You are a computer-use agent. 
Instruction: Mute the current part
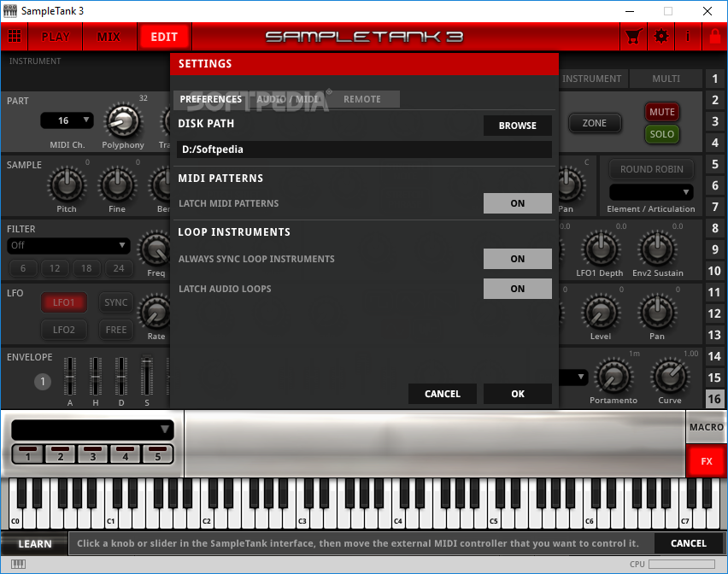pyautogui.click(x=661, y=112)
